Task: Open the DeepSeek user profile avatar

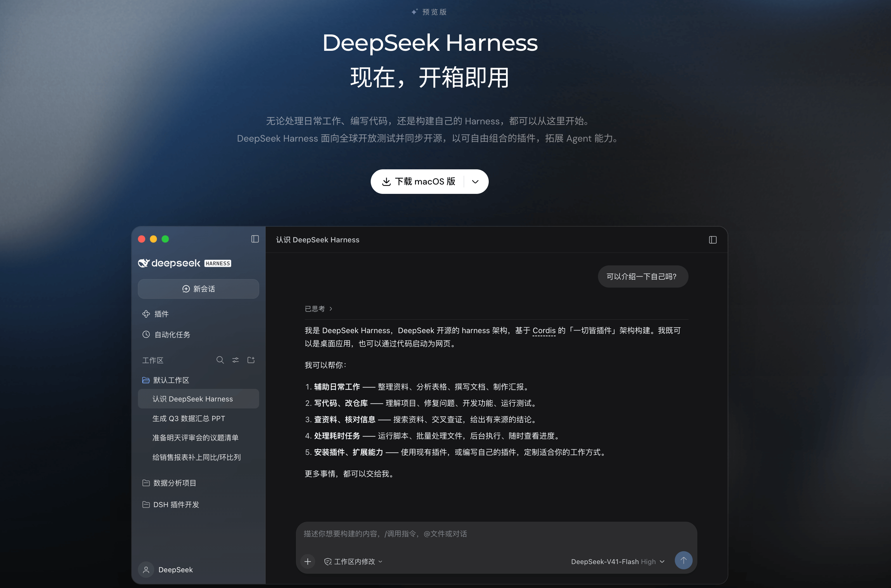Action: click(146, 570)
